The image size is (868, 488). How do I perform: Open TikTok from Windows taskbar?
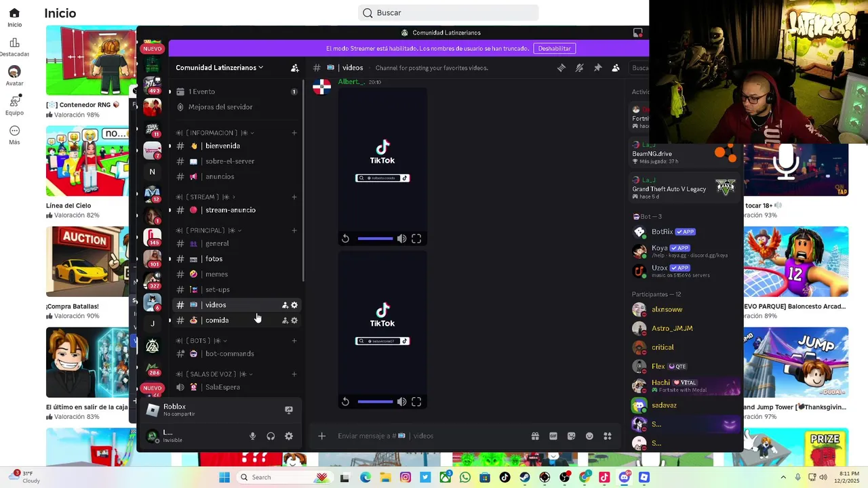(505, 477)
